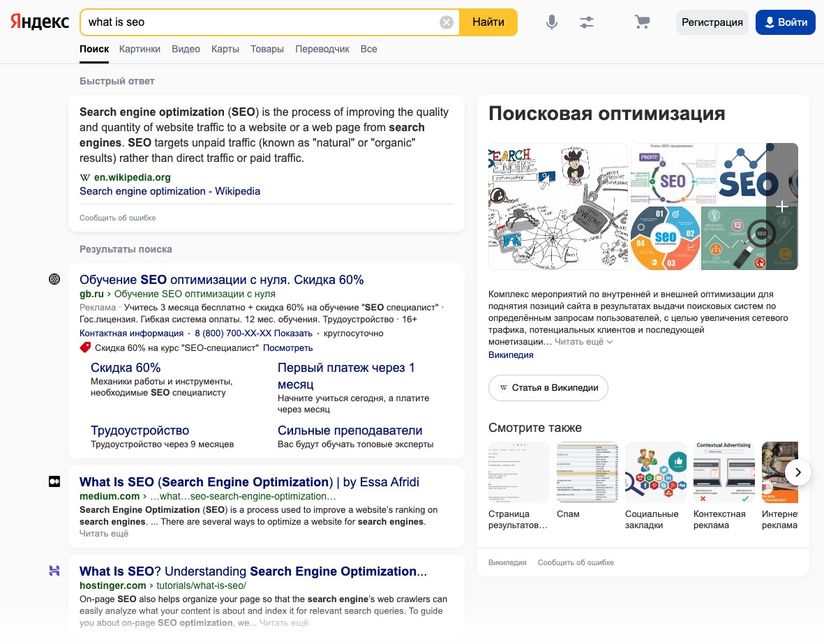Open the colorful numbered seo wheel image
Image resolution: width=824 pixels, height=644 pixels.
[x=665, y=238]
